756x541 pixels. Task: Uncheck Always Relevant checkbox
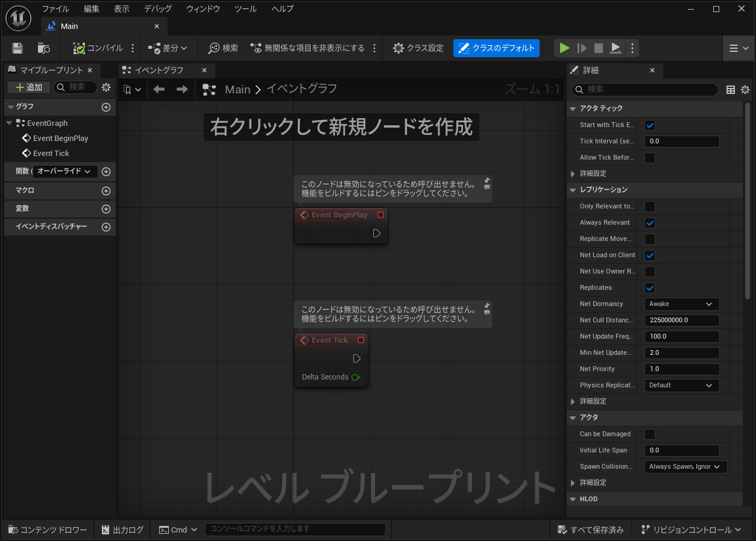coord(650,223)
